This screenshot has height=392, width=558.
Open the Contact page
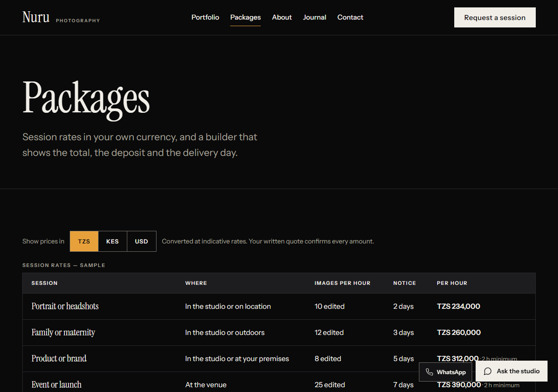coord(350,17)
